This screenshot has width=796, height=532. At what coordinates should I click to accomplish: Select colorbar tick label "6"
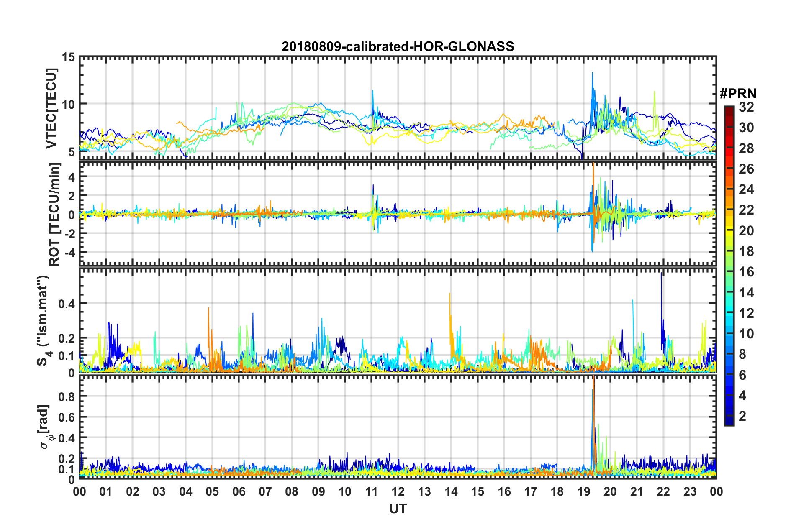(742, 375)
